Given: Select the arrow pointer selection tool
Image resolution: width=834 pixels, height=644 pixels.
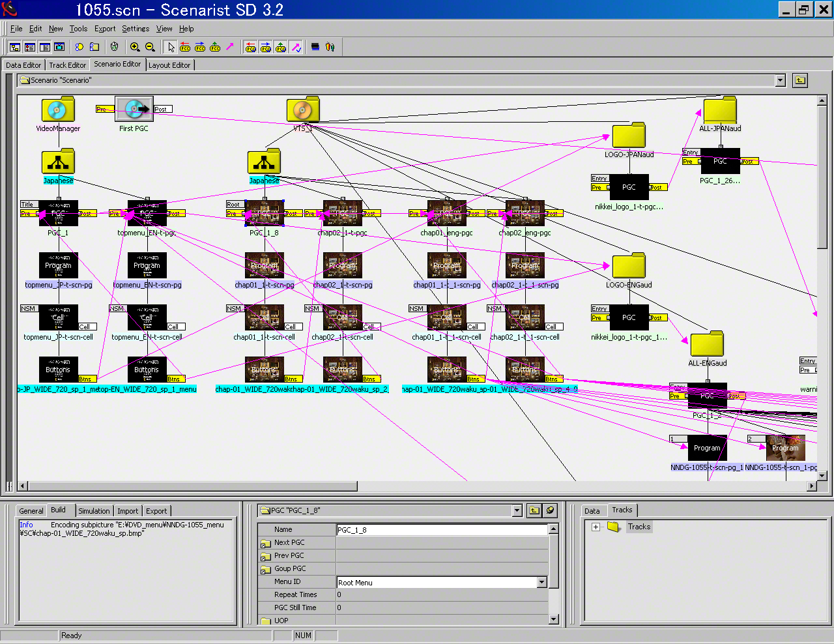Looking at the screenshot, I should point(171,47).
